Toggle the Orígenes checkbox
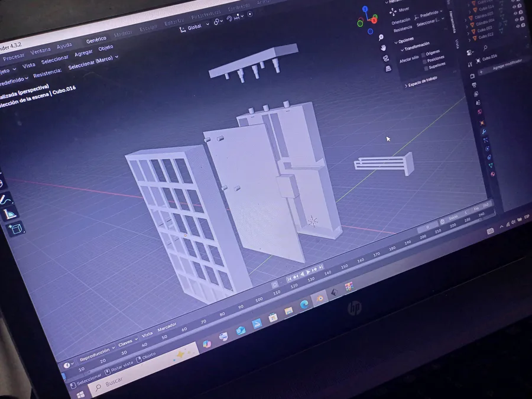 pos(423,55)
